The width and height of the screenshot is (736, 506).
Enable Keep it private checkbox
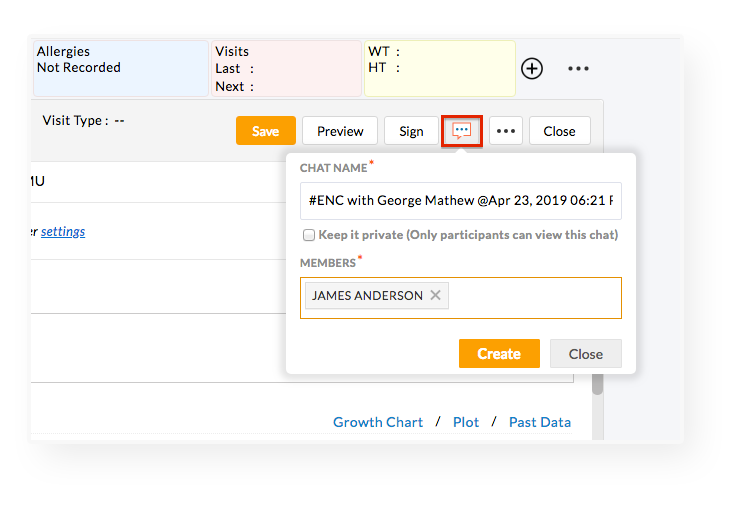coord(309,235)
